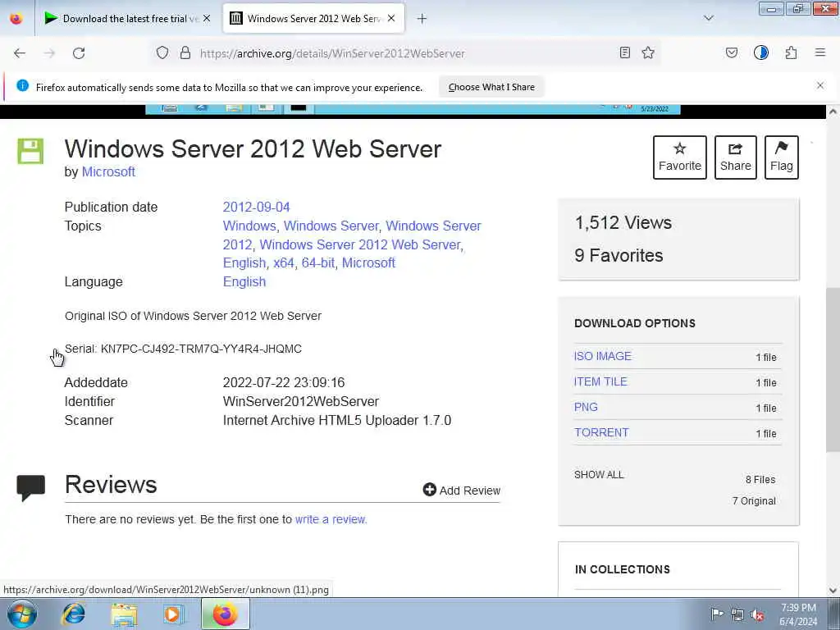Click scrollbar up arrow
Screen dimensions: 840x630
tap(833, 112)
